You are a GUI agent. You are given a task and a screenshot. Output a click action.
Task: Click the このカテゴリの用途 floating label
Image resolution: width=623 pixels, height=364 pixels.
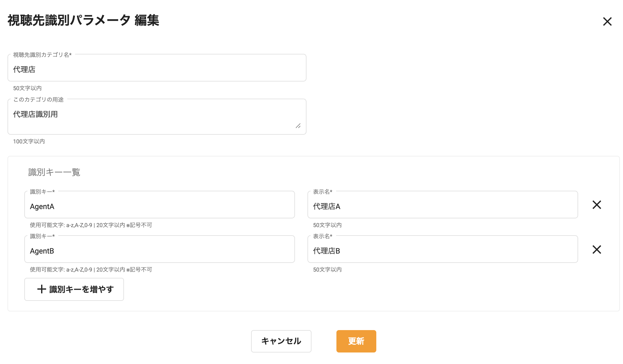(x=38, y=100)
